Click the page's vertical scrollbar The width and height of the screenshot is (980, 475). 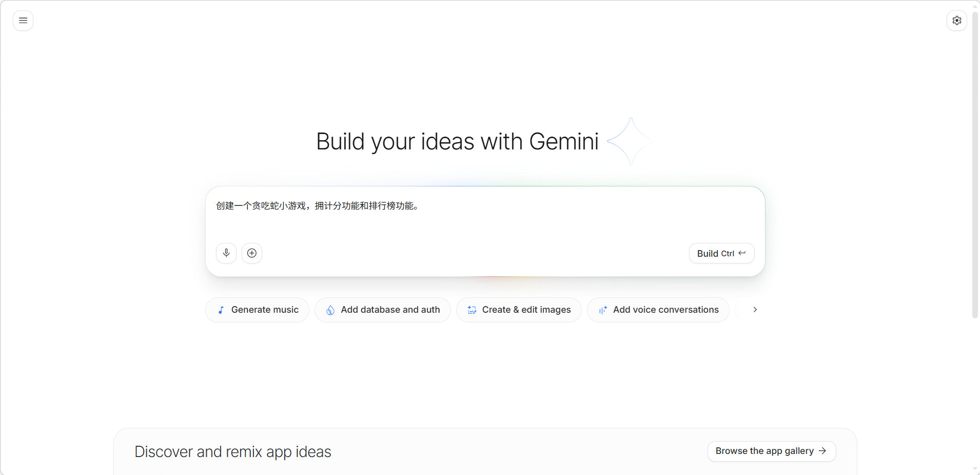click(x=975, y=164)
